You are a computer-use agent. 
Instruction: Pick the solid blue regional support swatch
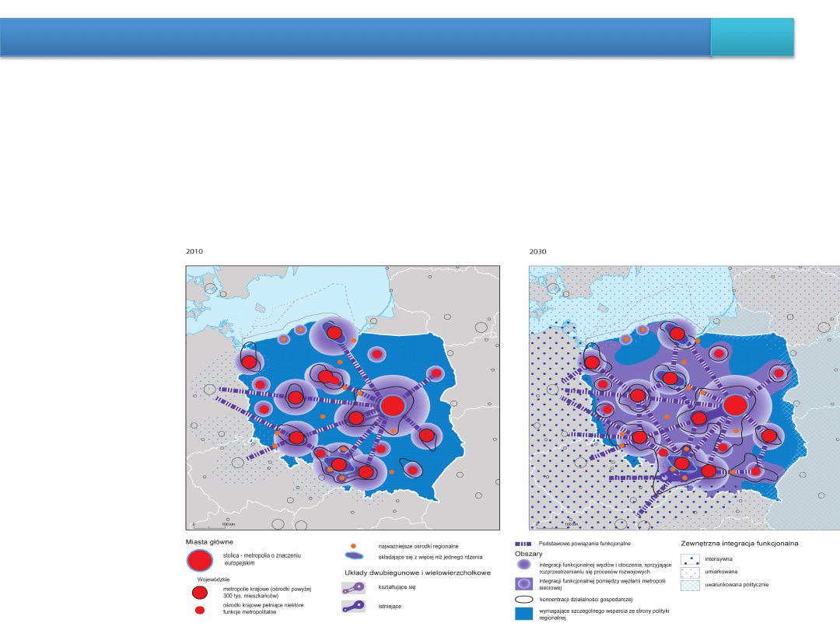pyautogui.click(x=523, y=614)
